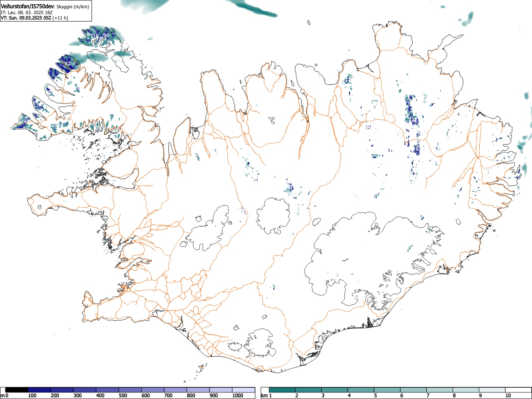Pick the 600–700 m legend swatch

coord(153,390)
